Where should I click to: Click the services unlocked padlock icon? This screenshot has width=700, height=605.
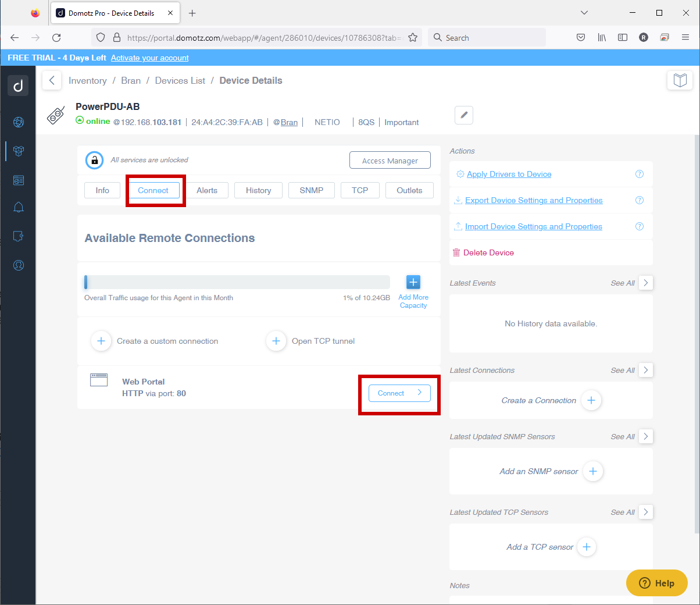pyautogui.click(x=94, y=160)
